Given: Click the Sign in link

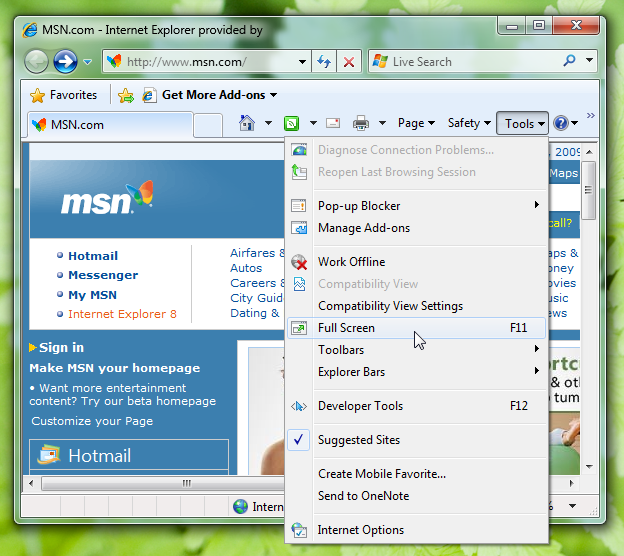Looking at the screenshot, I should 61,347.
